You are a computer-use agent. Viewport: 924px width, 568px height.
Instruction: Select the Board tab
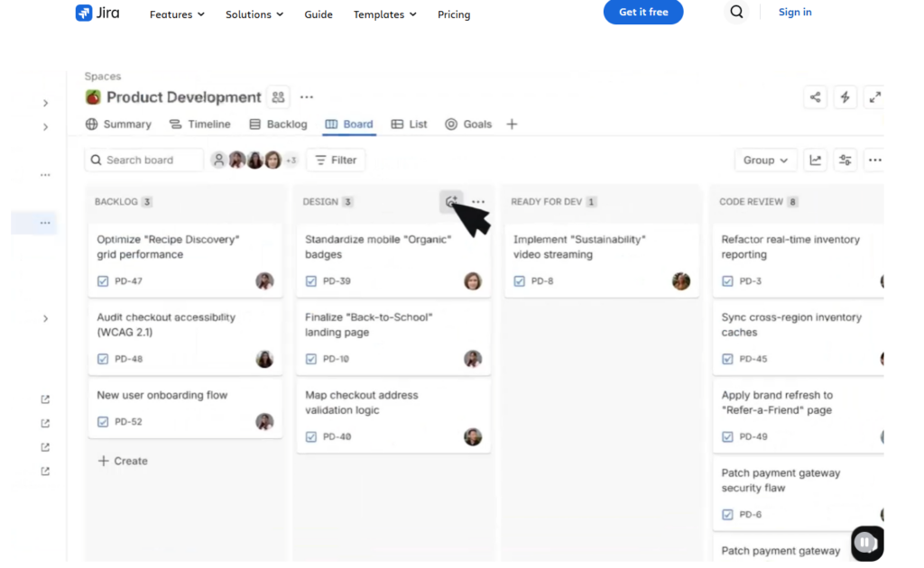pyautogui.click(x=349, y=124)
